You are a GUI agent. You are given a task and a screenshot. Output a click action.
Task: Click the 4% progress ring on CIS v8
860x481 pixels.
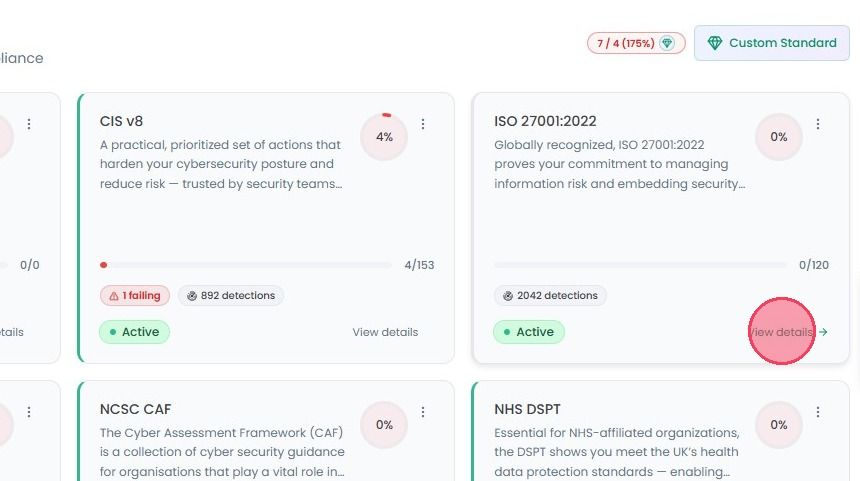[x=384, y=137]
